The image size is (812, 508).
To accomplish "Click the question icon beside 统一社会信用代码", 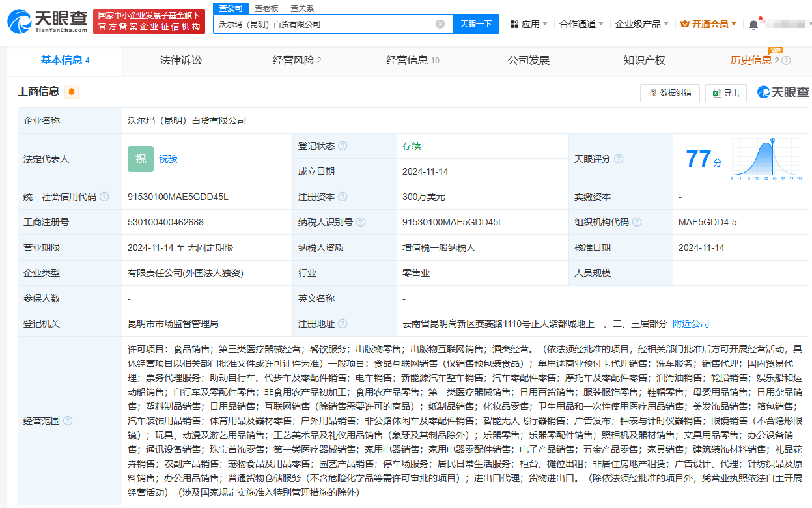I will point(104,197).
